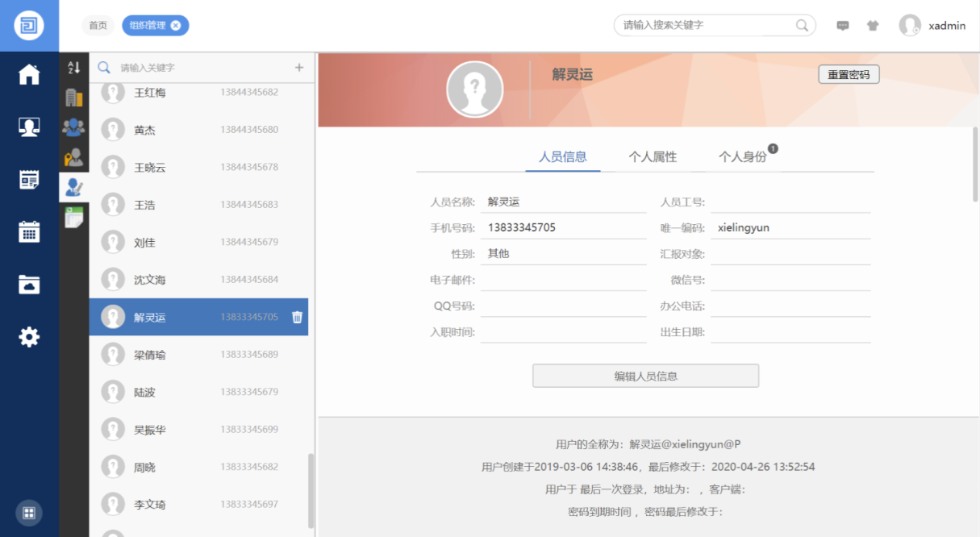Click the plus icon to add a person
980x537 pixels.
click(299, 68)
